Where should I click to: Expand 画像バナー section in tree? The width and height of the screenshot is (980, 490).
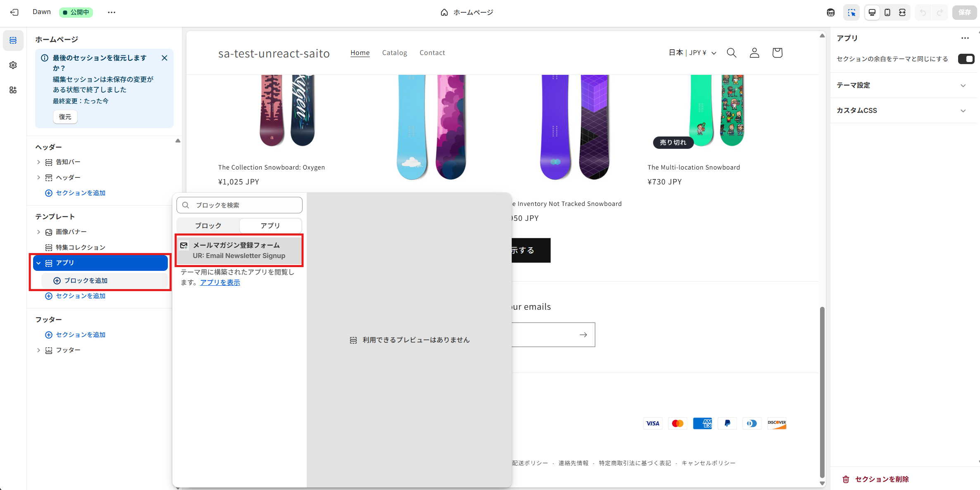tap(38, 232)
